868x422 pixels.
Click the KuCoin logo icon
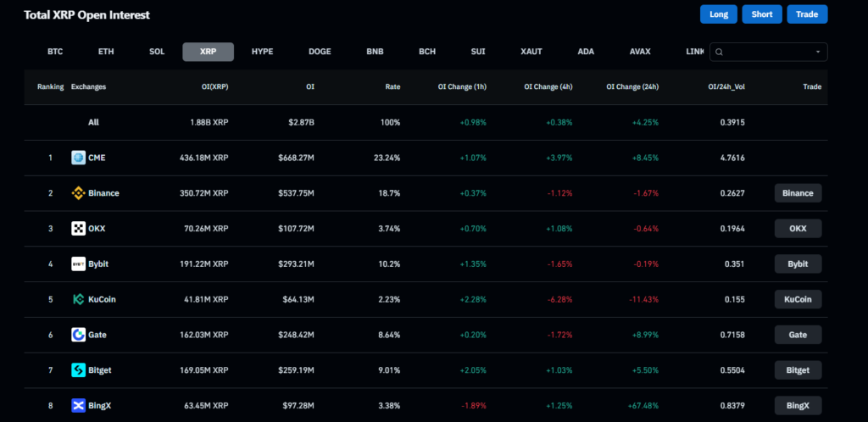tap(79, 299)
